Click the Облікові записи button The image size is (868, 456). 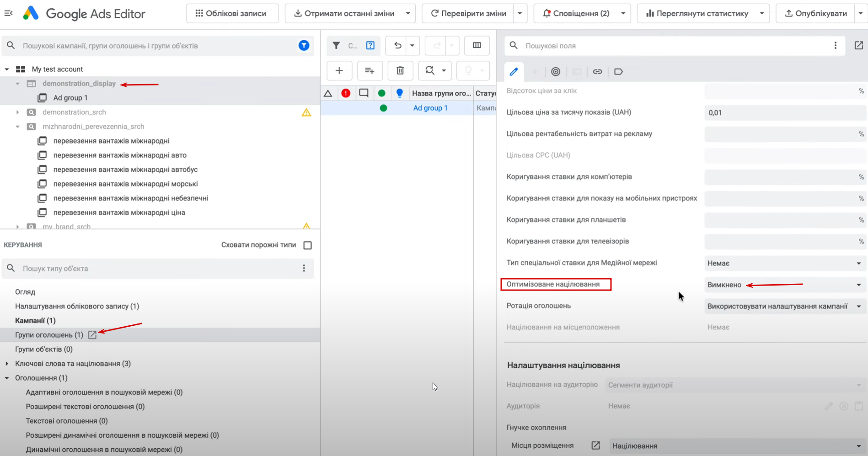tap(232, 13)
